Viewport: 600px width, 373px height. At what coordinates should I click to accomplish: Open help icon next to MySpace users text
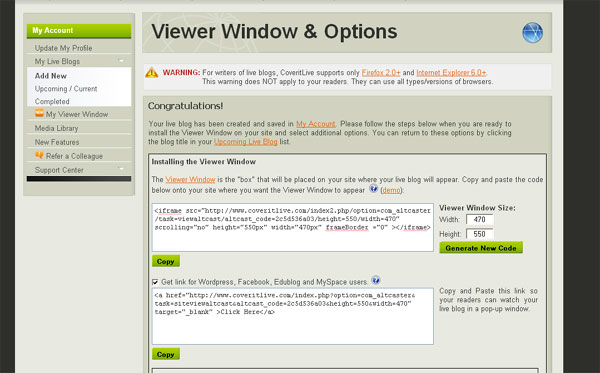376,280
